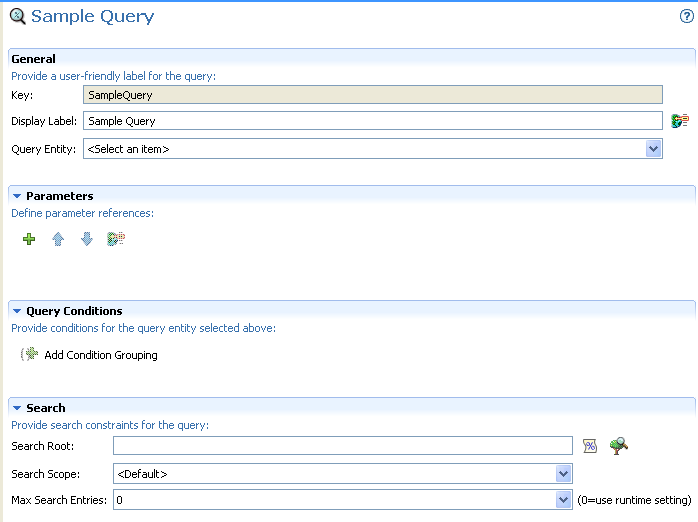698x522 pixels.
Task: Click the Add Condition Grouping link
Action: pyautogui.click(x=101, y=355)
